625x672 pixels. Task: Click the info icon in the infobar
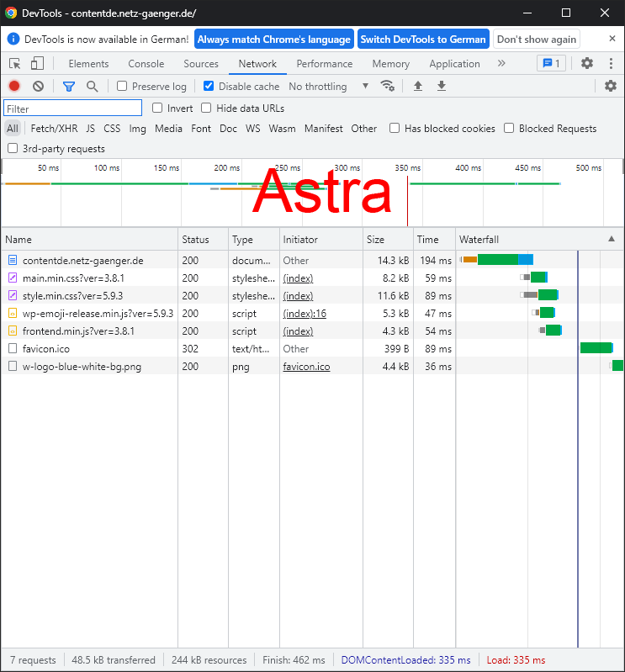click(x=13, y=39)
